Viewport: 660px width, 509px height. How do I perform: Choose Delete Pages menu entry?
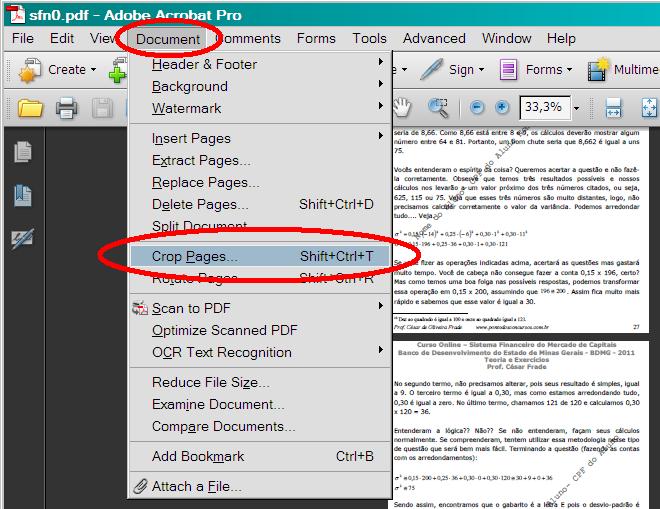coord(259,204)
